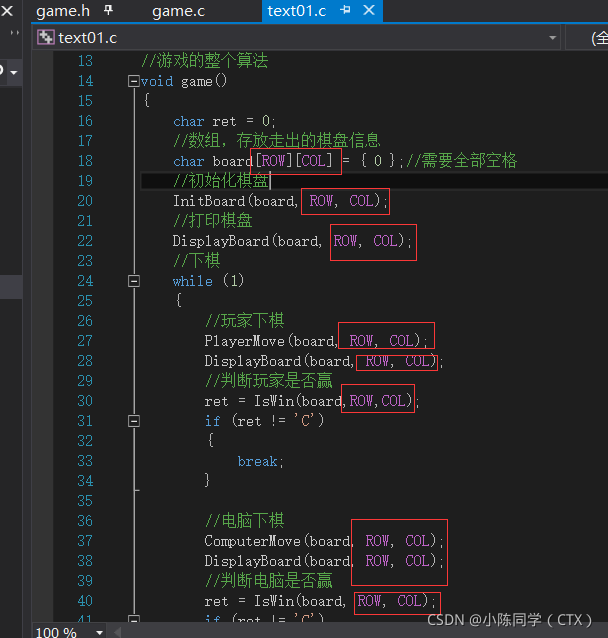Switch to the game.h tab
Viewport: 608px width, 638px height.
pyautogui.click(x=63, y=11)
